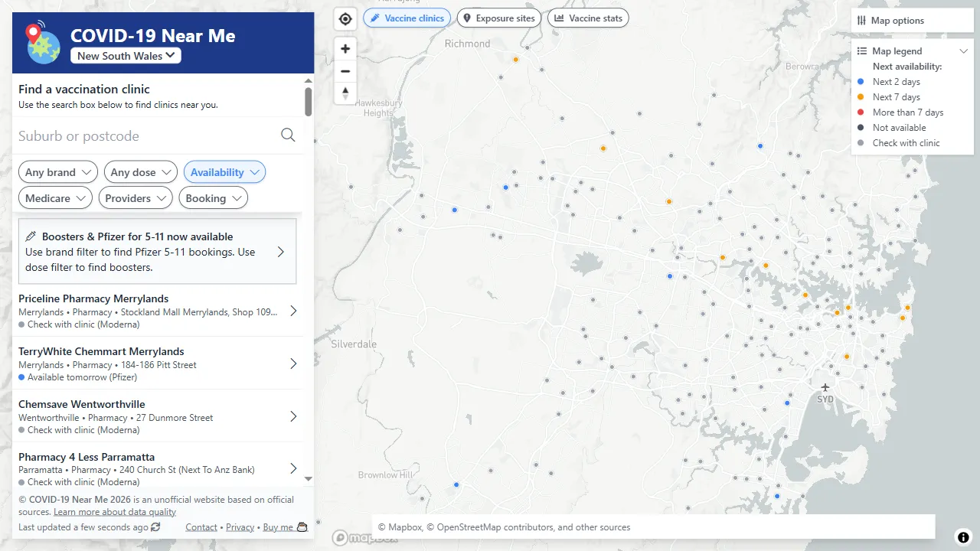Screen dimensions: 980x551
Task: Show Vaccine stats
Action: pyautogui.click(x=588, y=18)
